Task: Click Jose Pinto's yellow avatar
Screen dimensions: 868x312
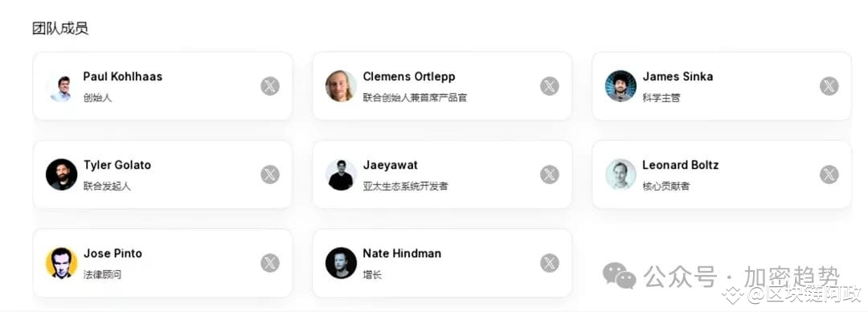Action: click(61, 263)
